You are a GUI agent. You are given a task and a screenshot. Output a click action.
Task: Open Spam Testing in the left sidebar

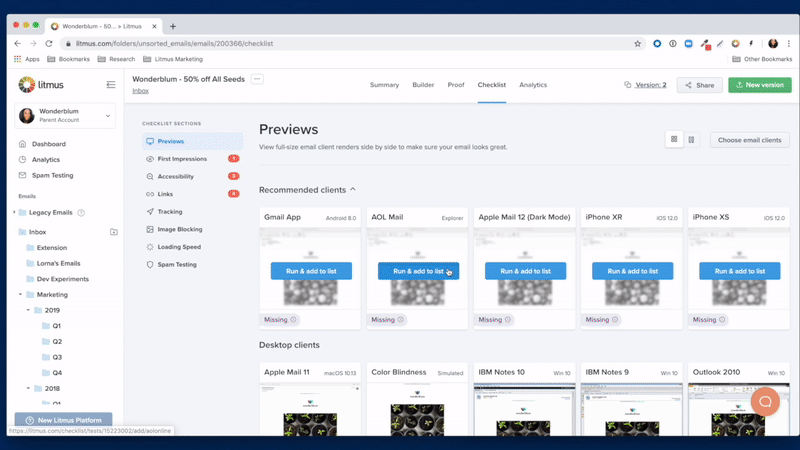(52, 175)
